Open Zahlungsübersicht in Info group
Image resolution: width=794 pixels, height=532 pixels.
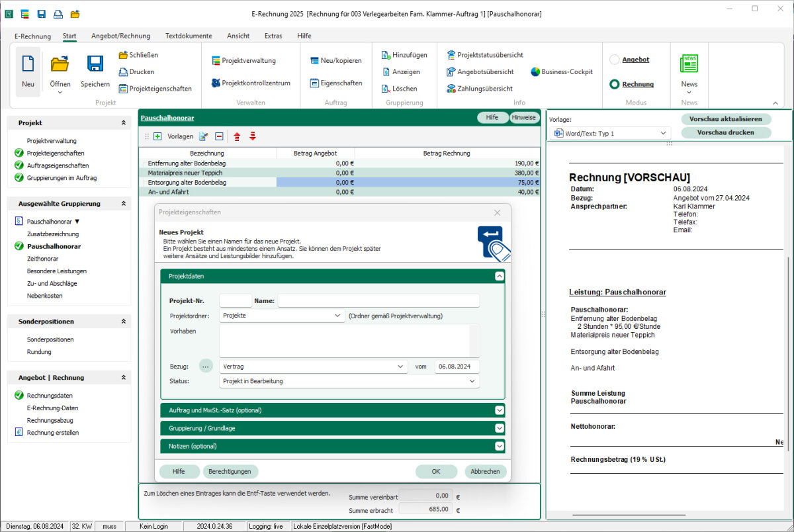click(x=478, y=89)
